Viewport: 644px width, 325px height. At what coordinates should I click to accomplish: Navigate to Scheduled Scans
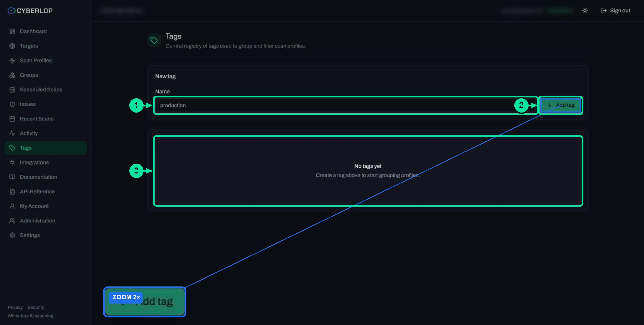[46, 90]
